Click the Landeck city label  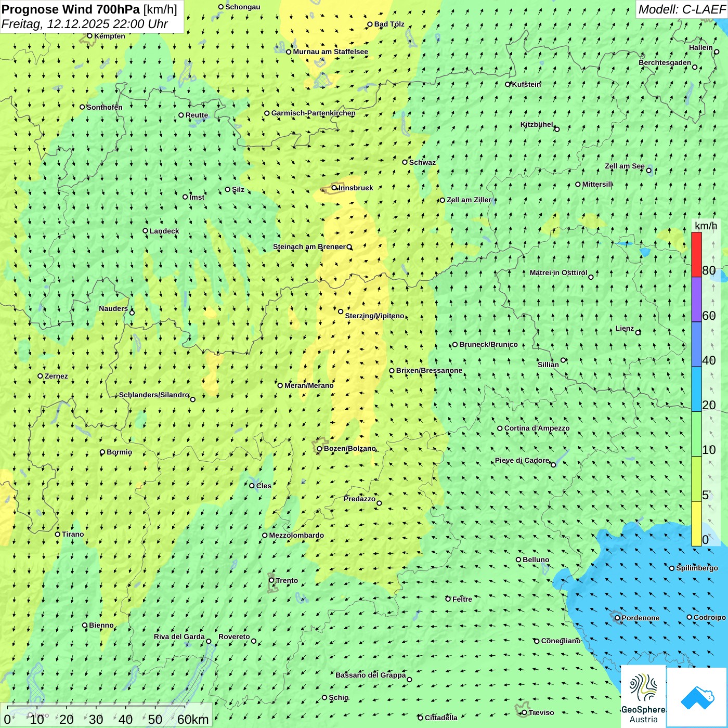(x=164, y=231)
